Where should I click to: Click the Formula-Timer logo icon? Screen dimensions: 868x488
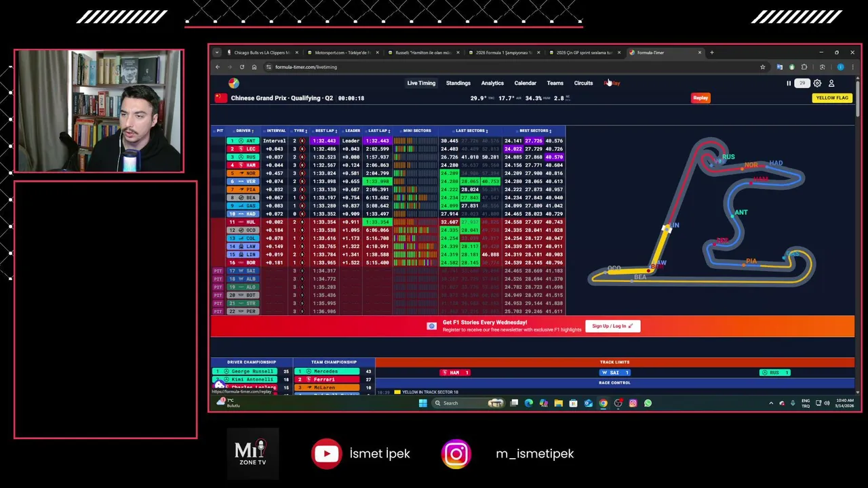233,83
